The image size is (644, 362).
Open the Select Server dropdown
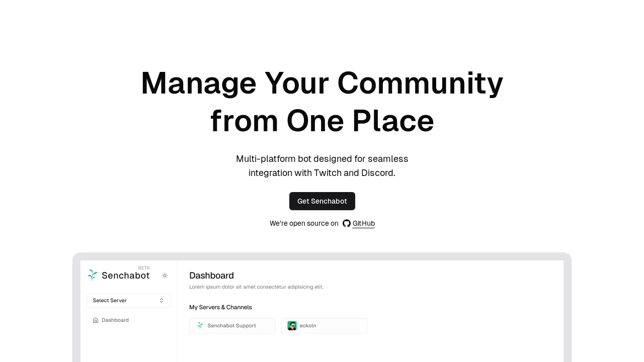(x=129, y=301)
